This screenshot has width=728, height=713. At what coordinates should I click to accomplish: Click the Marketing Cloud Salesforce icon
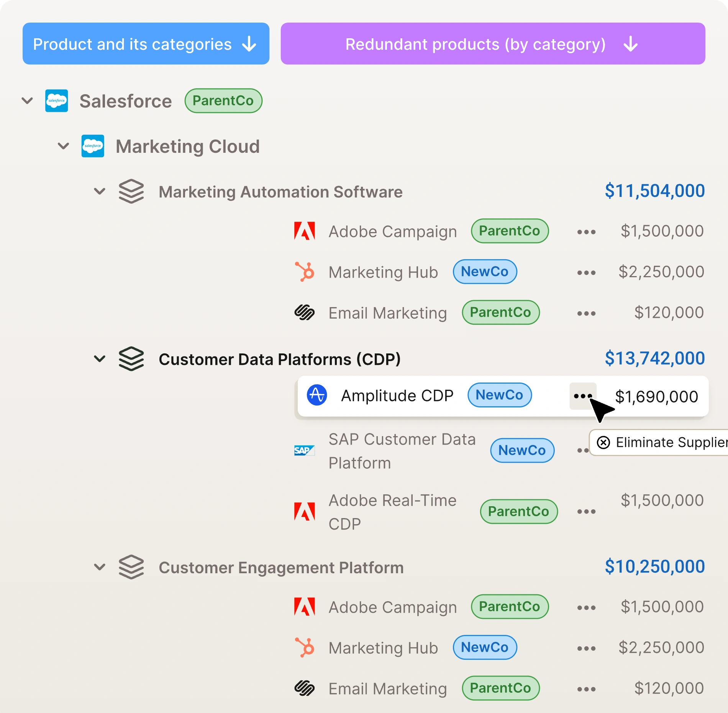[93, 146]
